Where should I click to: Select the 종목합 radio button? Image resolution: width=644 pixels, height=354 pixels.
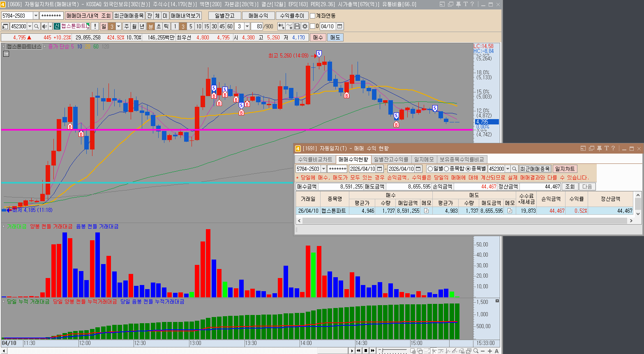click(x=446, y=169)
